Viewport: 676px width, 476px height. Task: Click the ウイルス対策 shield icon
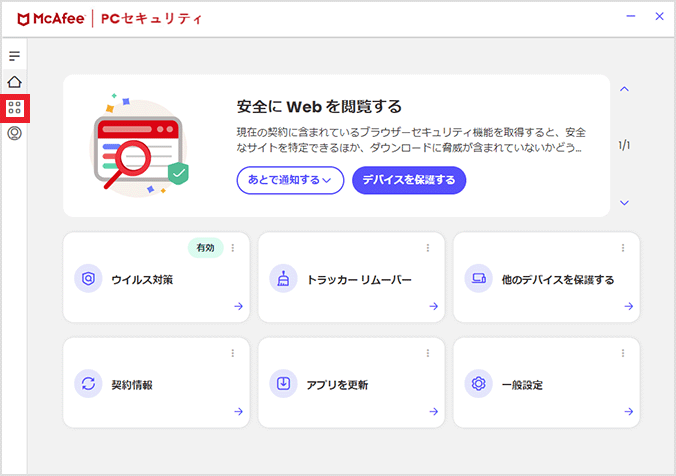88,279
